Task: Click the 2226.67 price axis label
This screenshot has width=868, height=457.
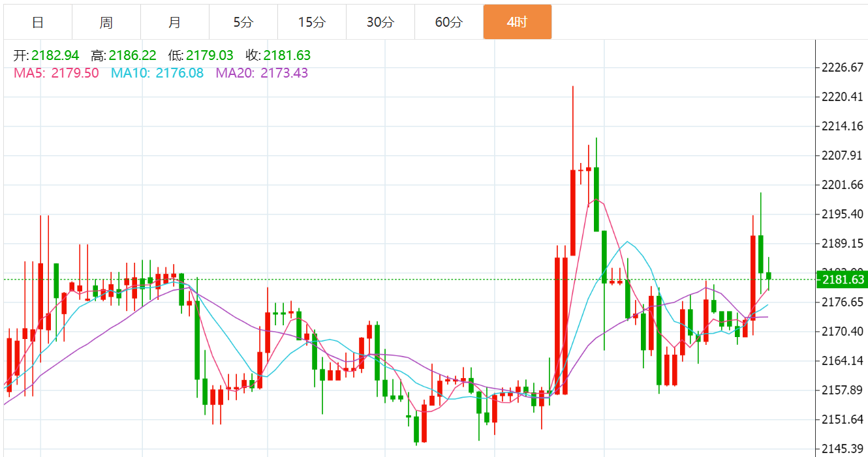Action: (x=842, y=68)
